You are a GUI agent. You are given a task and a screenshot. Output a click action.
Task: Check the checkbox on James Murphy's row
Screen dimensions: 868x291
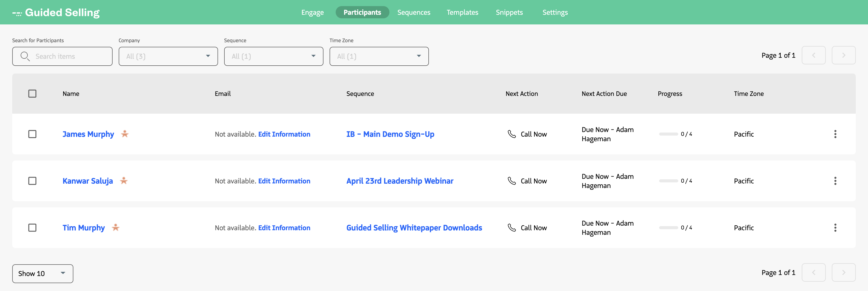point(32,134)
